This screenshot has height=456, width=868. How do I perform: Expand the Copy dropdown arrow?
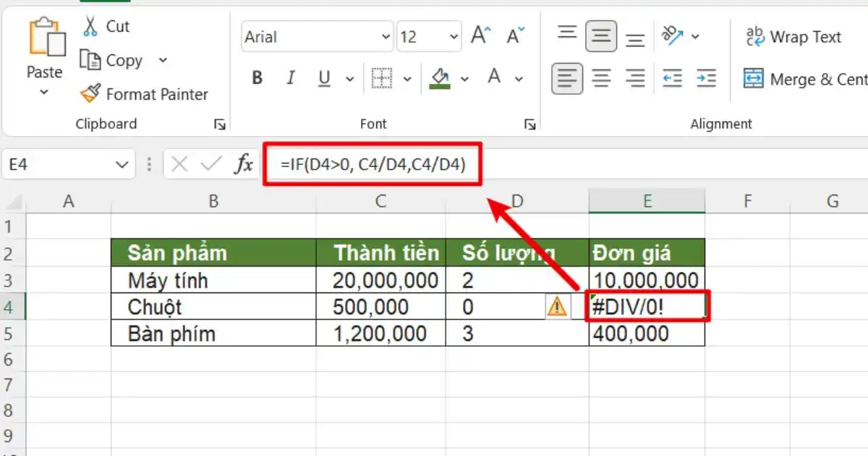[163, 61]
